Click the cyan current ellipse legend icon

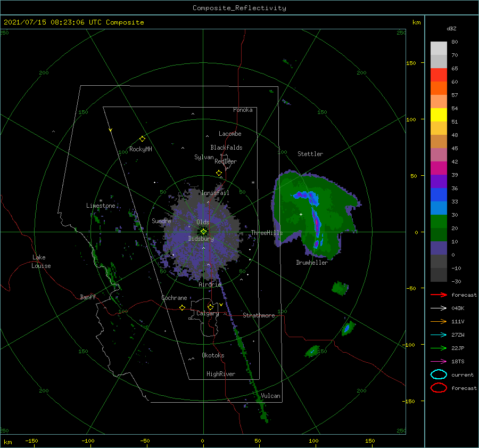(x=439, y=374)
